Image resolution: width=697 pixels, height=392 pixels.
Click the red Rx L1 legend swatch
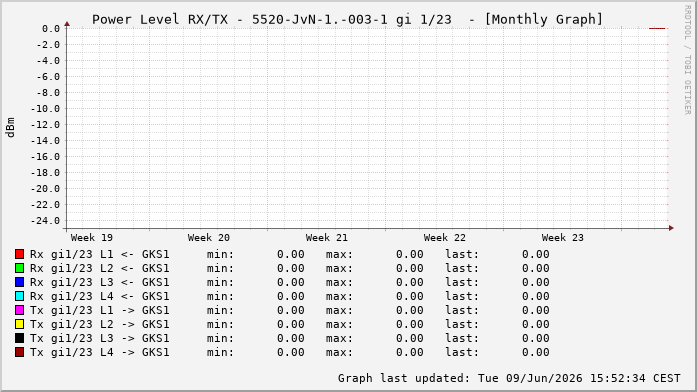tap(19, 254)
